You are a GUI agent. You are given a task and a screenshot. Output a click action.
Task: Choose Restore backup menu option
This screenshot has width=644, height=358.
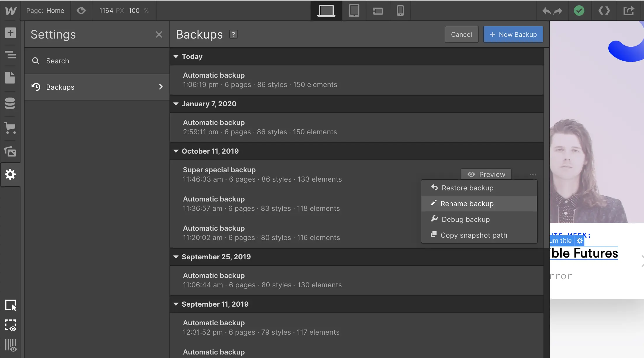pyautogui.click(x=467, y=188)
